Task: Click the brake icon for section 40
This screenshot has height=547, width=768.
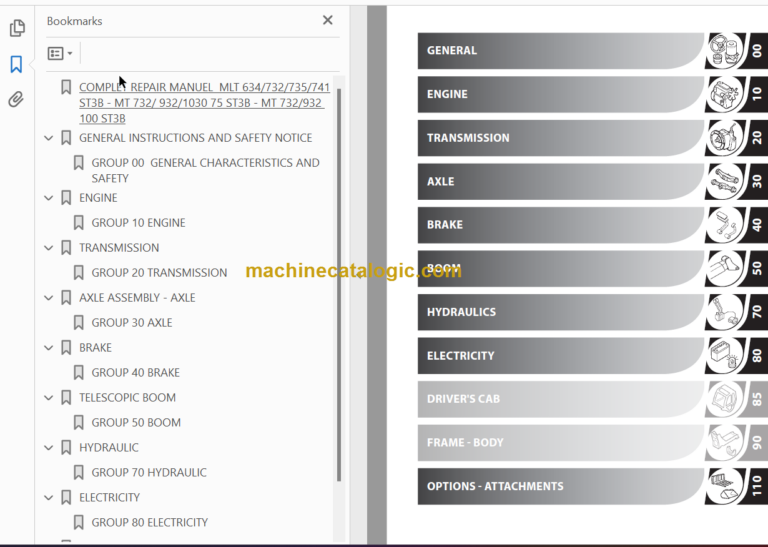Action: coord(725,225)
